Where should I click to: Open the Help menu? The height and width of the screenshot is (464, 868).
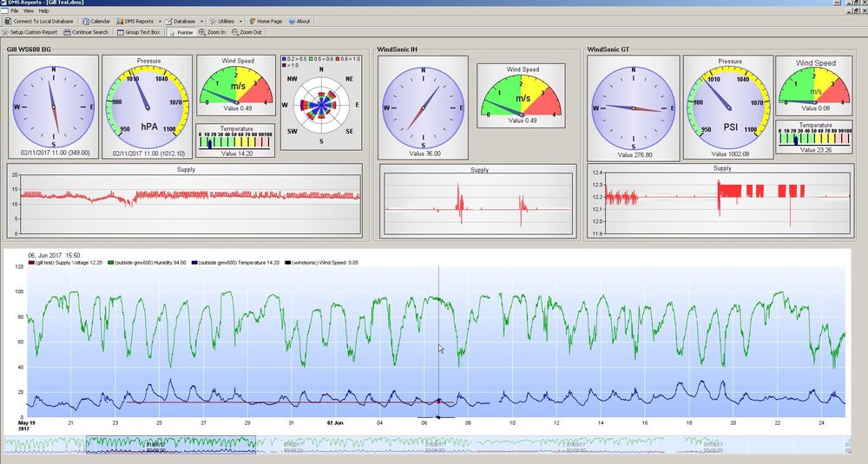point(43,10)
